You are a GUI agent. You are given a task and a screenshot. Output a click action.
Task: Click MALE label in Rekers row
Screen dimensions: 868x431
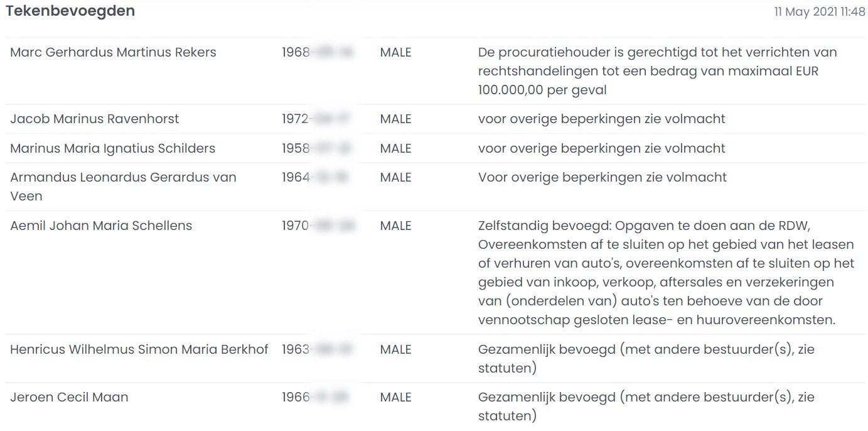click(x=395, y=52)
